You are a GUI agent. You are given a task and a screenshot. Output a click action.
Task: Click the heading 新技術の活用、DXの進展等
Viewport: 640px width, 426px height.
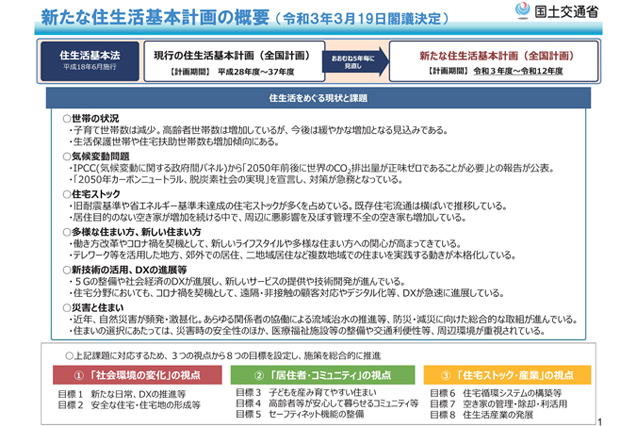129,270
